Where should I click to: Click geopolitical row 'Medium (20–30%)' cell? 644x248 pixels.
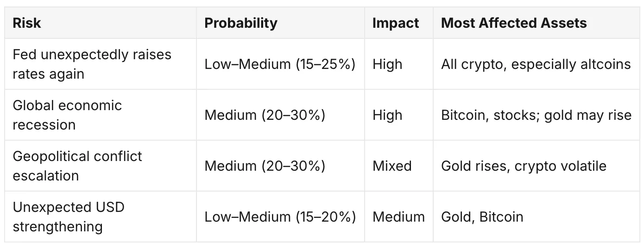(x=280, y=166)
